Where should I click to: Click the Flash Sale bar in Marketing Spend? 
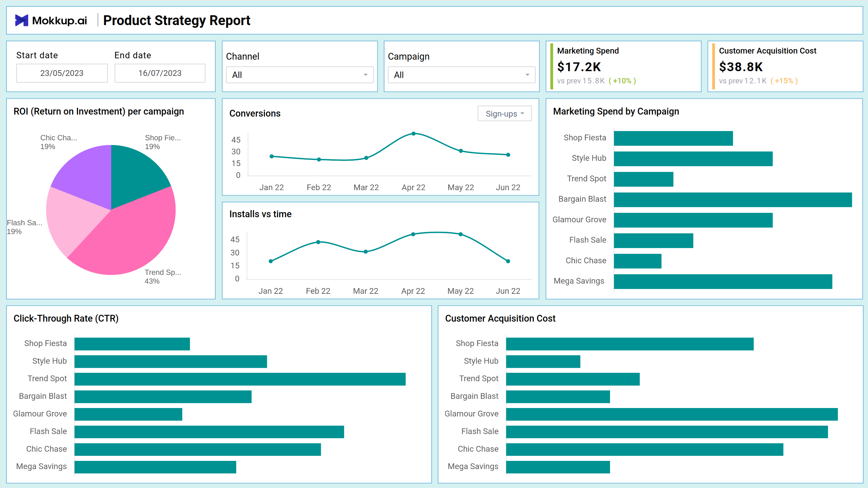(x=653, y=241)
